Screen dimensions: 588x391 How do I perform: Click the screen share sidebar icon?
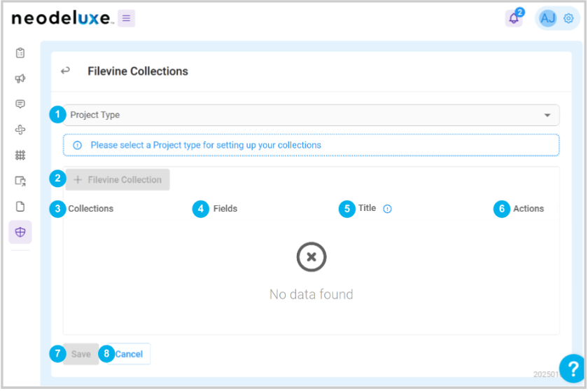pyautogui.click(x=20, y=181)
